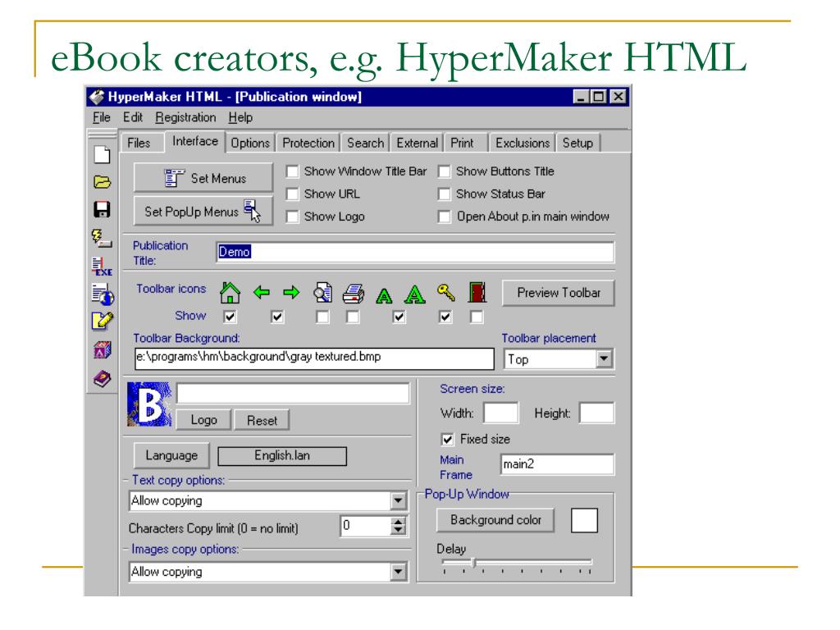Viewport: 840px width, 630px height.
Task: Enable Show Logo checkbox
Action: [x=293, y=217]
